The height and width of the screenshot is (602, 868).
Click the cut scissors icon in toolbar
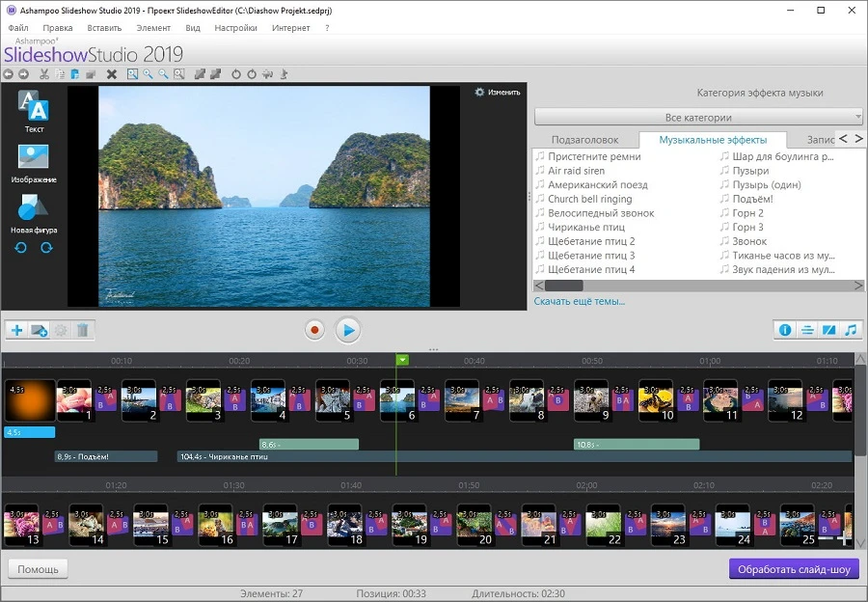tap(43, 74)
